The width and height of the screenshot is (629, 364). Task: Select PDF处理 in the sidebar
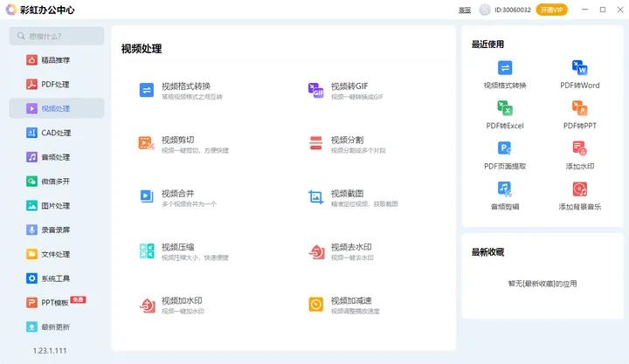tap(57, 84)
